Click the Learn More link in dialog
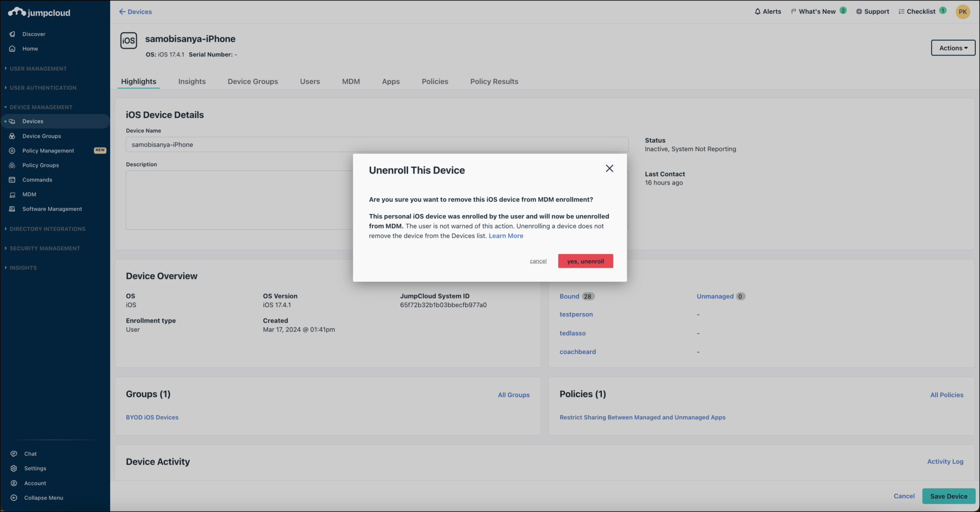 pos(506,236)
